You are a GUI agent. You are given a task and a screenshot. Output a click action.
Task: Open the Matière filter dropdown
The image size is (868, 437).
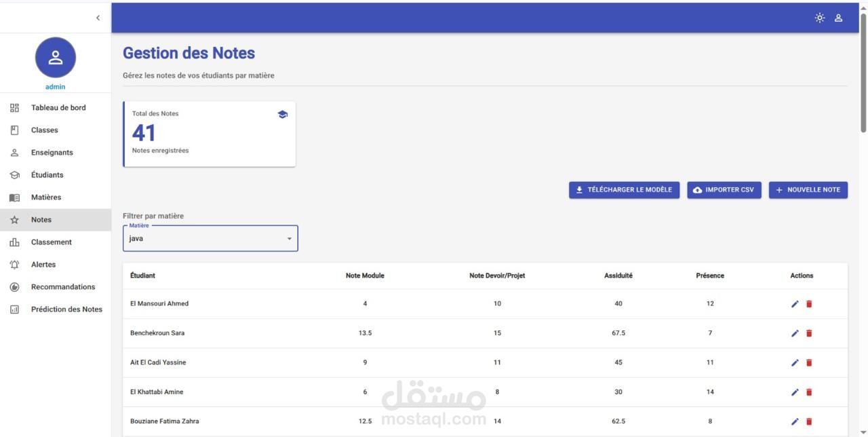(x=203, y=239)
